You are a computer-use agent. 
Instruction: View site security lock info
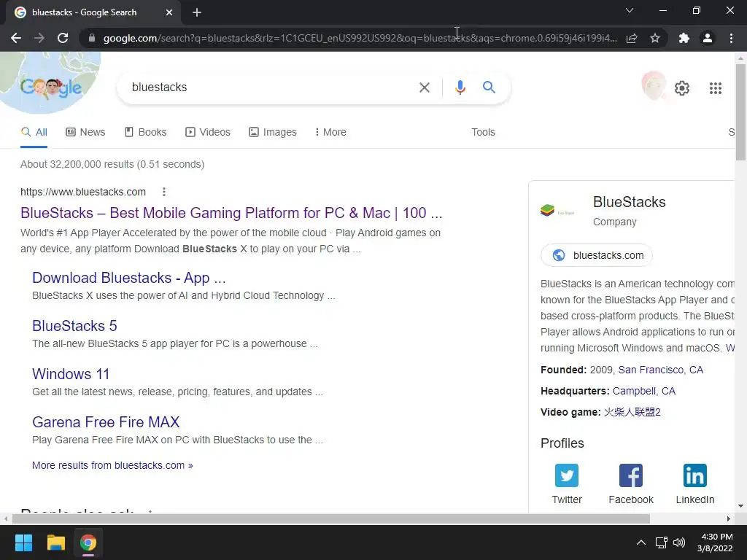92,38
